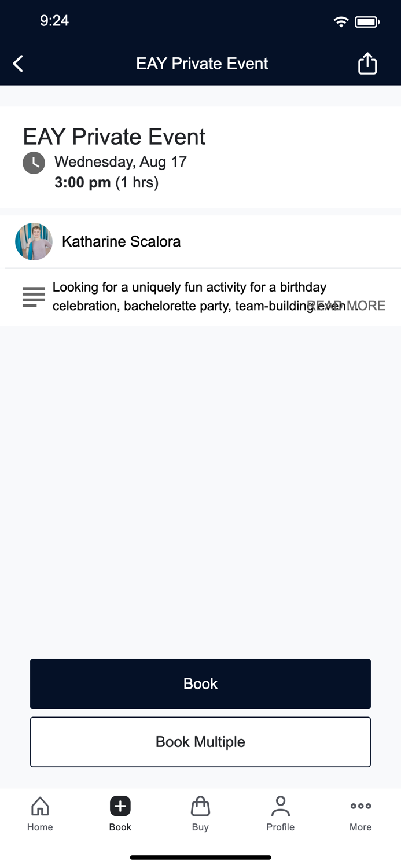Image resolution: width=401 pixels, height=868 pixels.
Task: Open the More options tab
Action: pos(360,814)
